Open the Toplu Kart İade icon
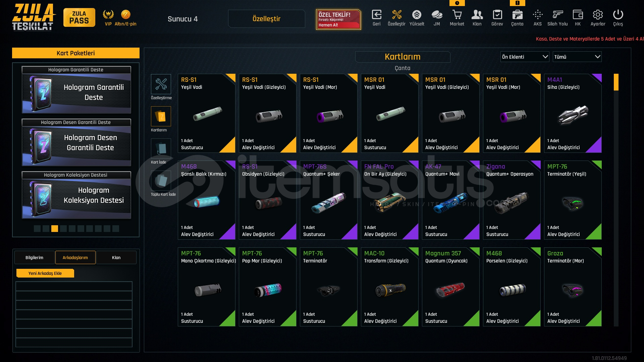Screen dimensions: 644x362 [x=161, y=181]
